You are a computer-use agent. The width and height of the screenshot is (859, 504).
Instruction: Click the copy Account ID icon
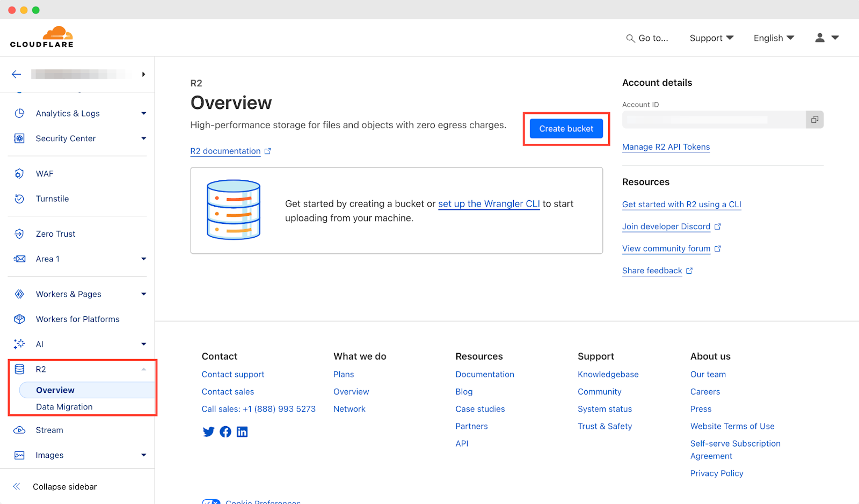coord(814,120)
